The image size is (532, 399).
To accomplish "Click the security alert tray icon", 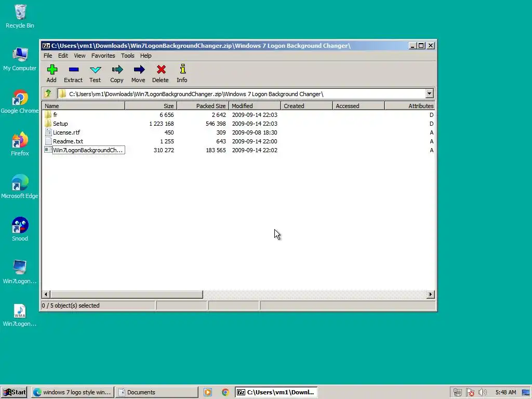I will coord(470,393).
